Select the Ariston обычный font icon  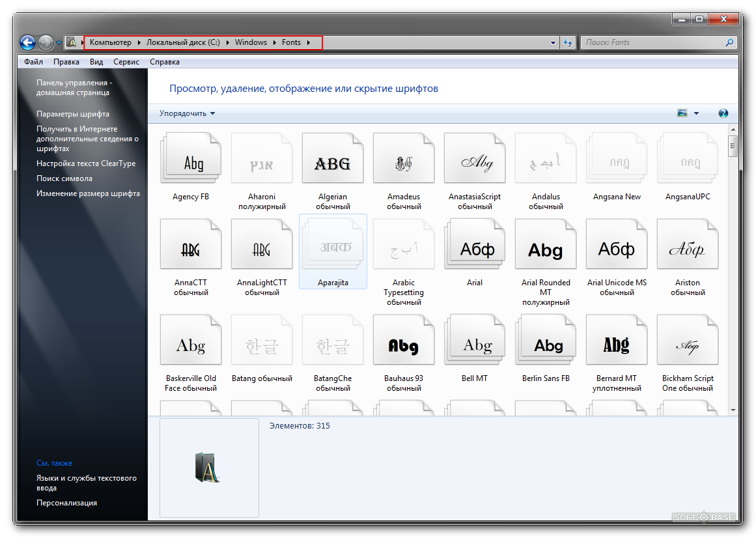(688, 244)
